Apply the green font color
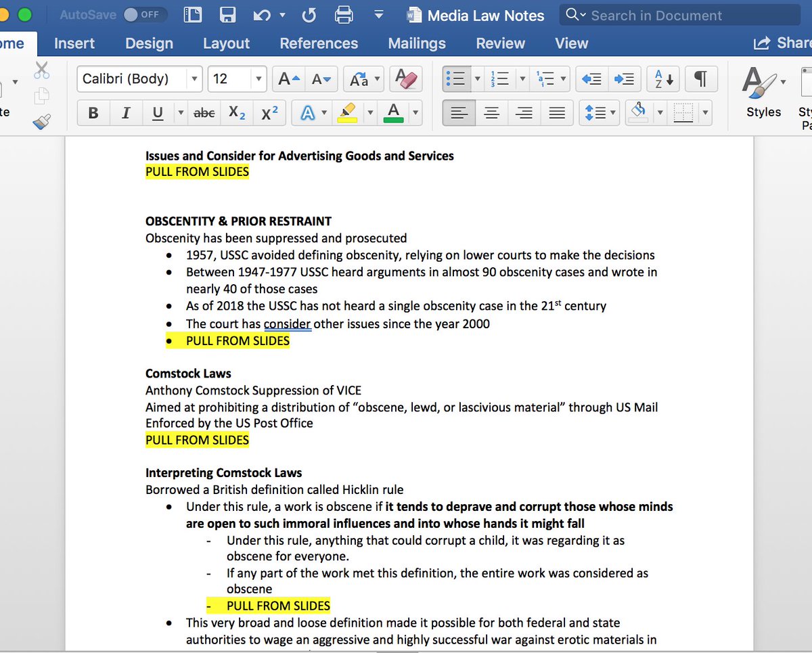Screen dimensions: 812x653 click(x=393, y=113)
